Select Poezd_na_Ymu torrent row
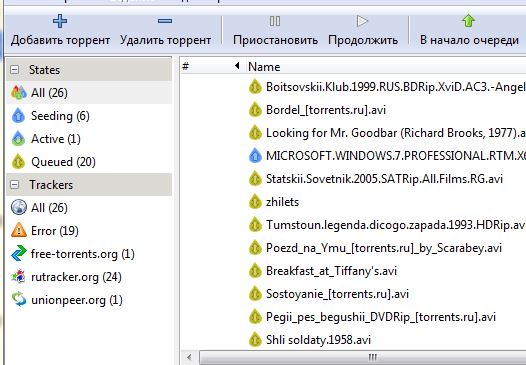 [x=353, y=248]
